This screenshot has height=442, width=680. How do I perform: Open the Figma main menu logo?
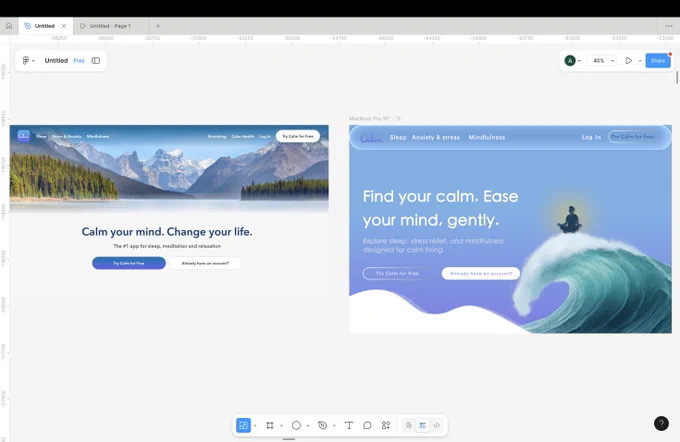(26, 60)
